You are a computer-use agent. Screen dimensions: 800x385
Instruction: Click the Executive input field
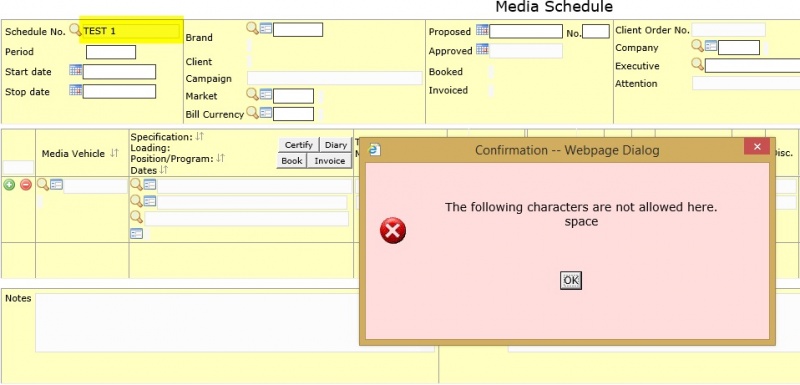click(753, 65)
